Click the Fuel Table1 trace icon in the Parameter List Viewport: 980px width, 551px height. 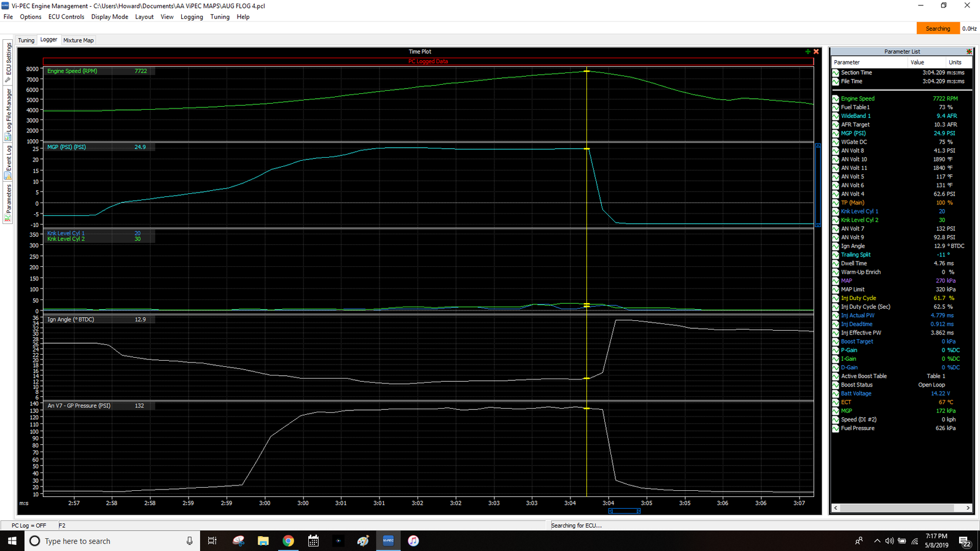836,107
